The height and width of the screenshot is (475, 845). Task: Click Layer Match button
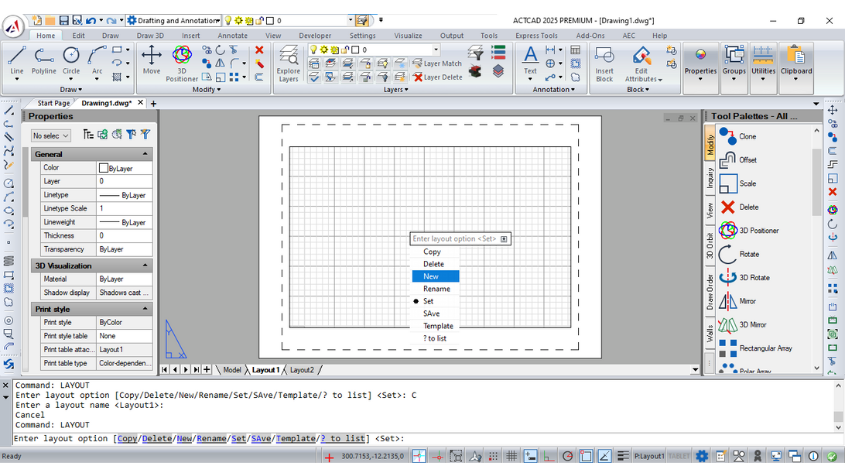pos(437,64)
